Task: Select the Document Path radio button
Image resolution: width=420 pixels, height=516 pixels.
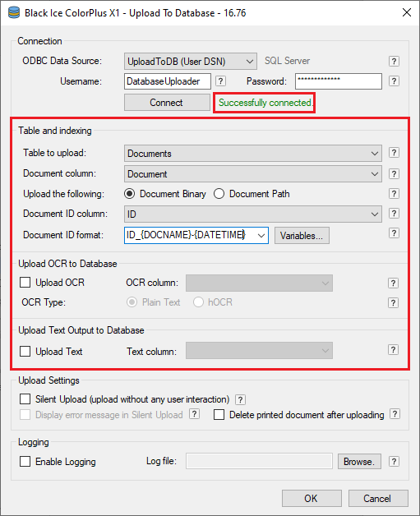Action: [x=219, y=194]
